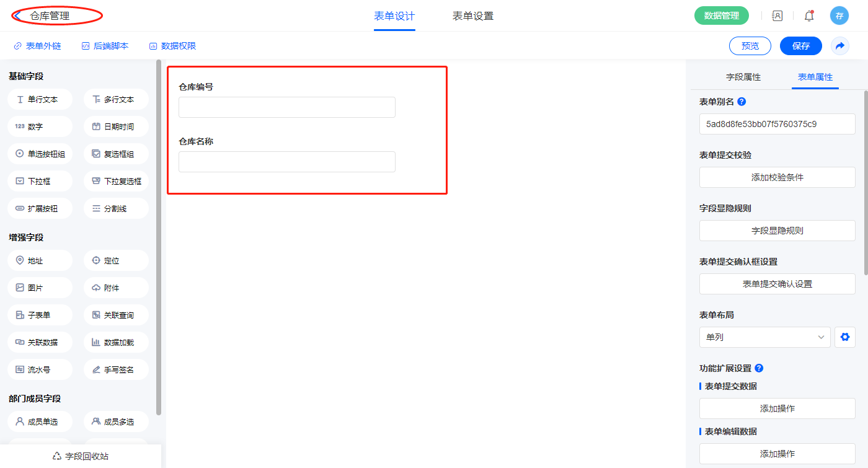The width and height of the screenshot is (868, 468).
Task: Open the 字段回收站 at the bottom
Action: click(81, 456)
